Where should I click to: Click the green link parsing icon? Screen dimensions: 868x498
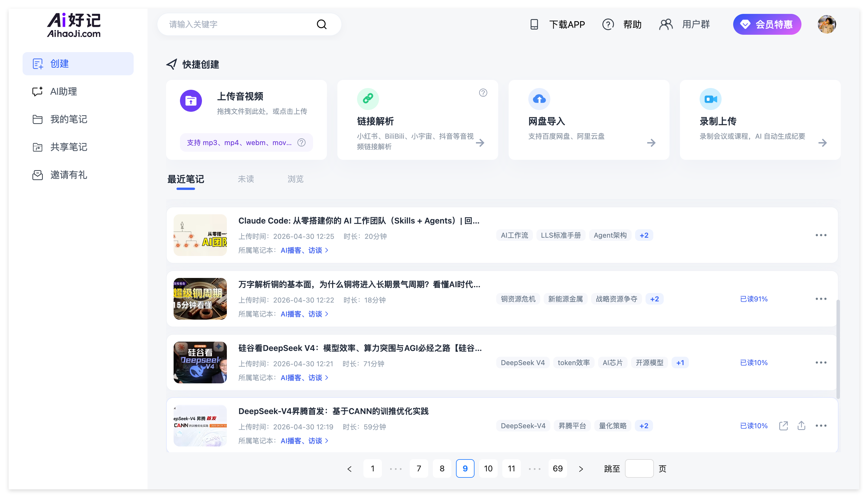[x=368, y=99]
